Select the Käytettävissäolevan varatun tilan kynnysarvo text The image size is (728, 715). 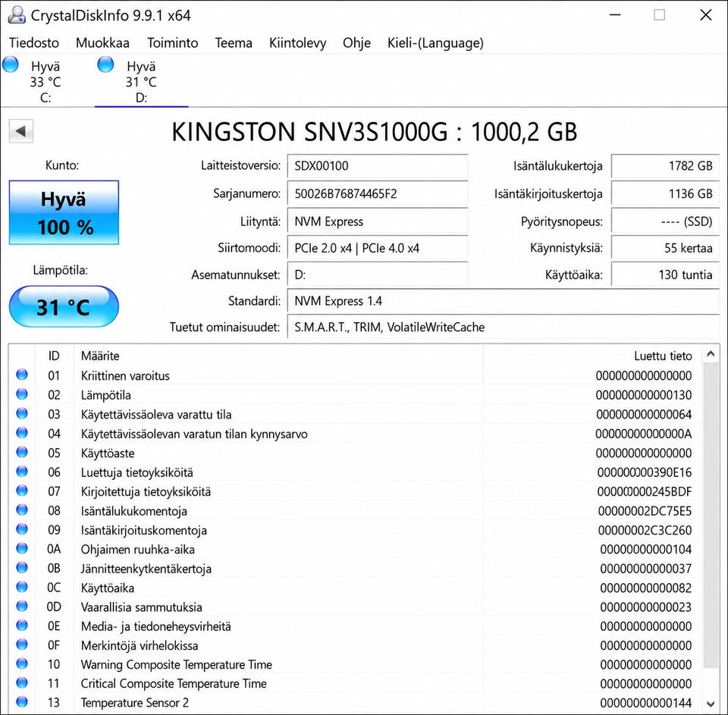click(x=194, y=434)
